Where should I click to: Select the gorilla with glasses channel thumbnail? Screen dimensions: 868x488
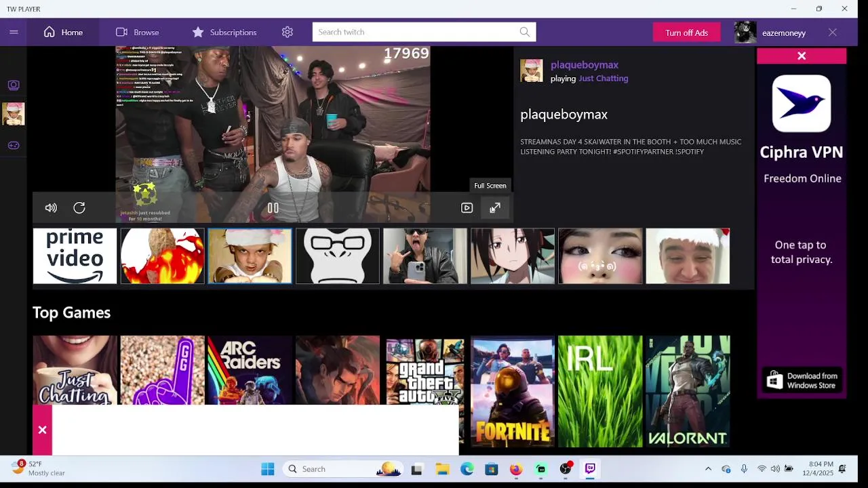[337, 256]
